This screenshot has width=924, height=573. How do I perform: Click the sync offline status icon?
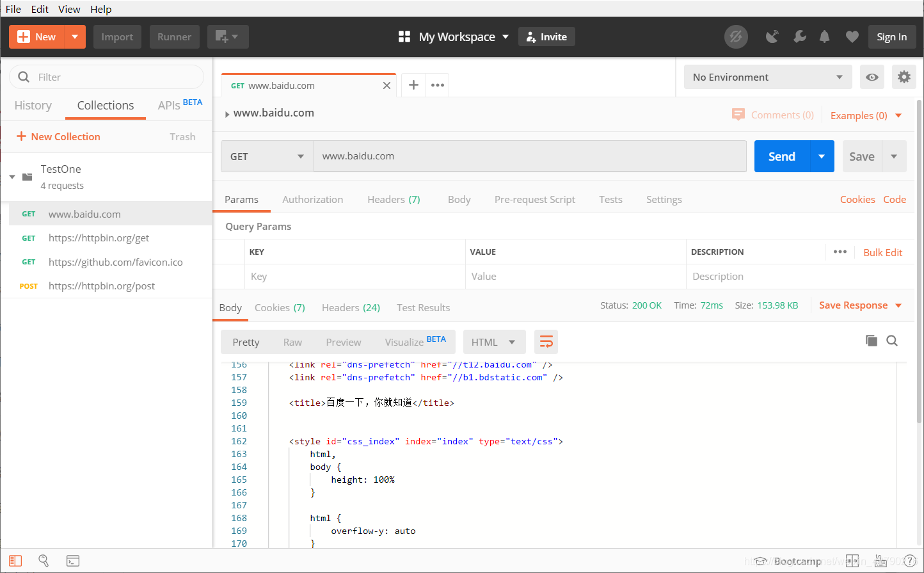(736, 36)
